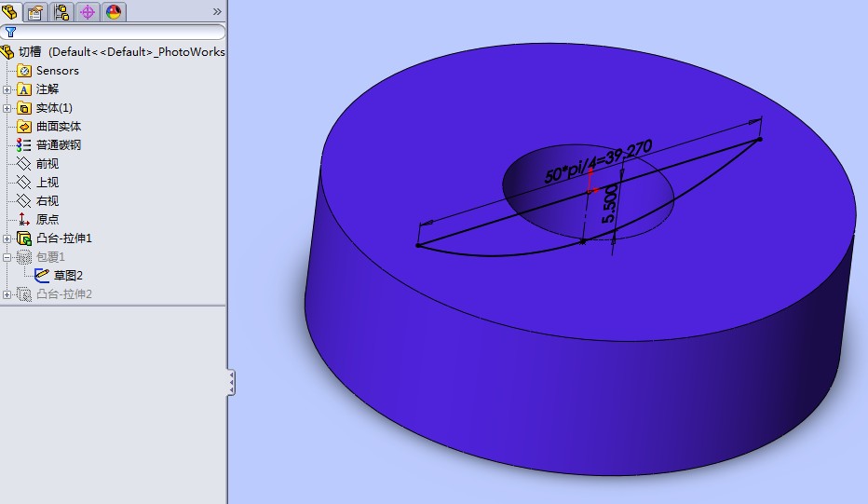
Task: Select the left endpoint of the sketch chord
Action: [418, 245]
